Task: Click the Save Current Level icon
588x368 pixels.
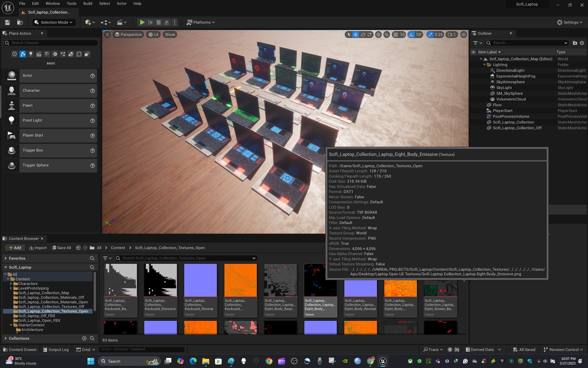Action: click(7, 22)
